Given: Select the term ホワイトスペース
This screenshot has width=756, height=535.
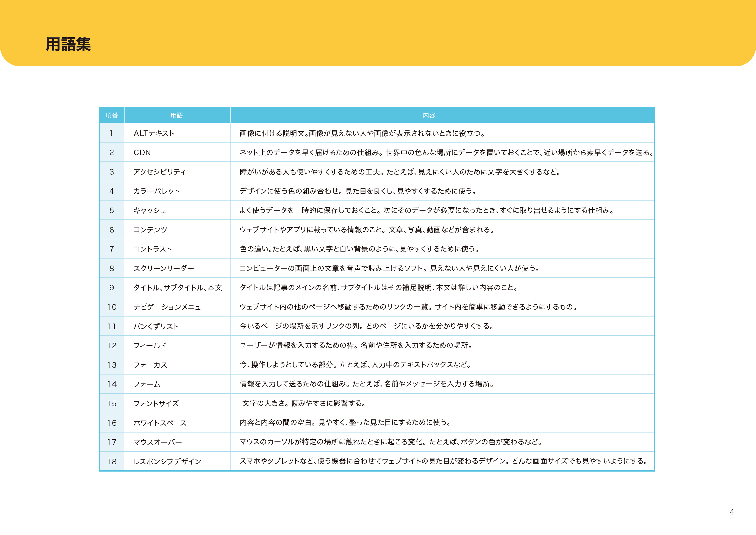Looking at the screenshot, I should [160, 423].
